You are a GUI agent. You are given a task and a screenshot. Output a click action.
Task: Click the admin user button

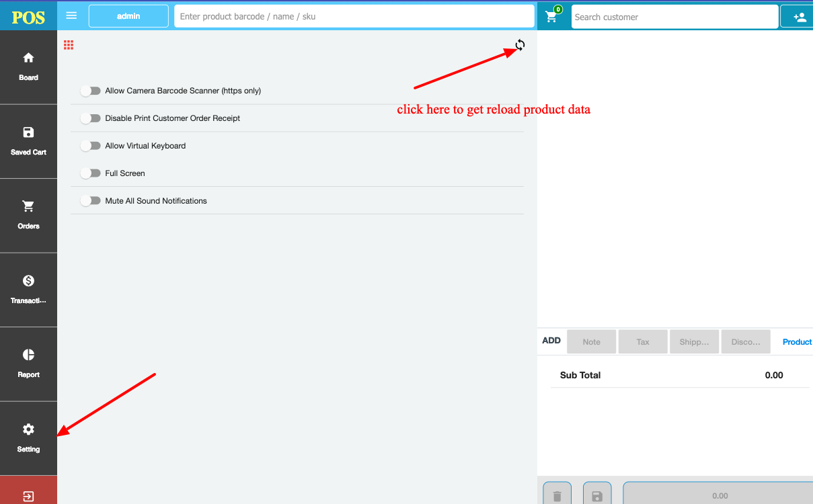128,16
